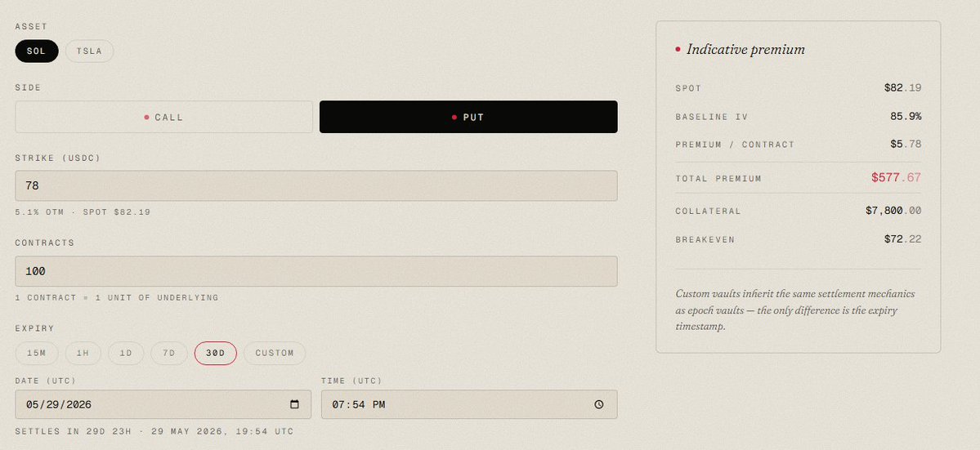Screen dimensions: 980x450
Task: Click the BREAKEVEN label
Action: point(705,239)
